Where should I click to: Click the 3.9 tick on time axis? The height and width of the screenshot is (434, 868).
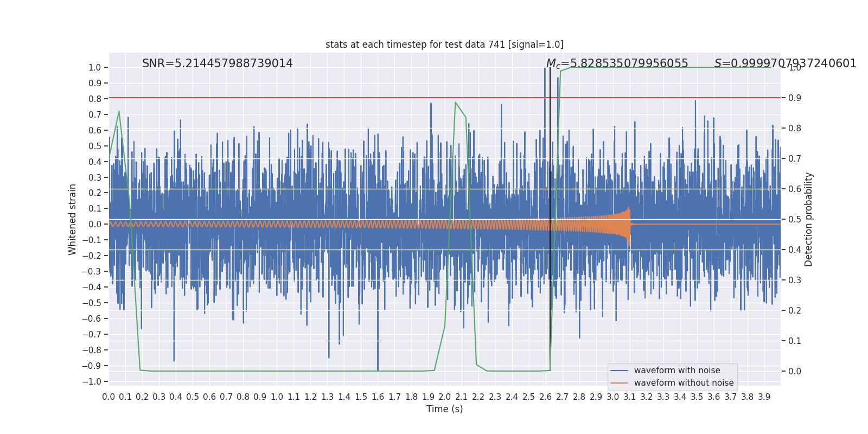click(x=764, y=397)
